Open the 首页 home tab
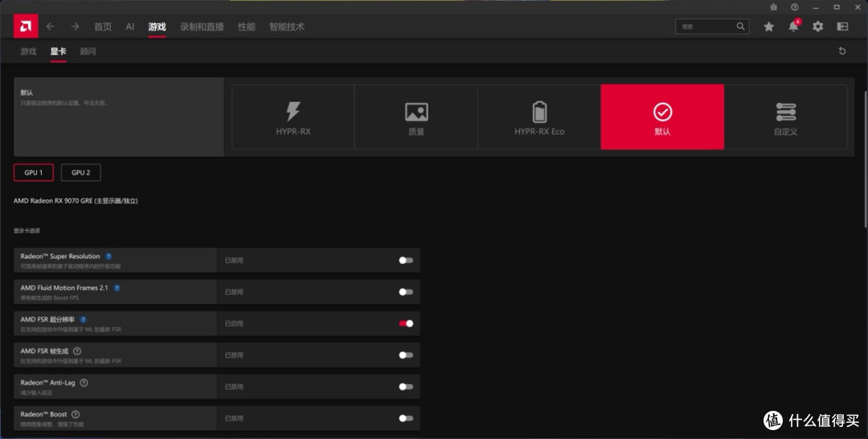 [102, 27]
